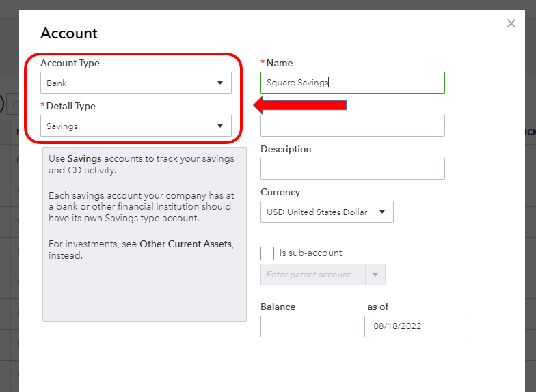Expand the parent account dropdown arrow
Image resolution: width=536 pixels, height=392 pixels.
(x=375, y=275)
